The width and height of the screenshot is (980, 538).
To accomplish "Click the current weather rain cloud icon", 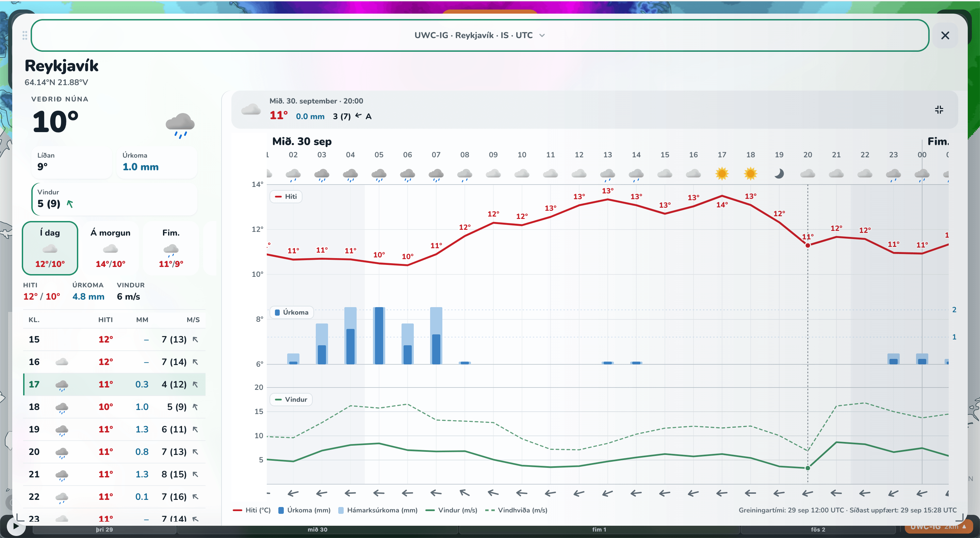I will (x=180, y=125).
